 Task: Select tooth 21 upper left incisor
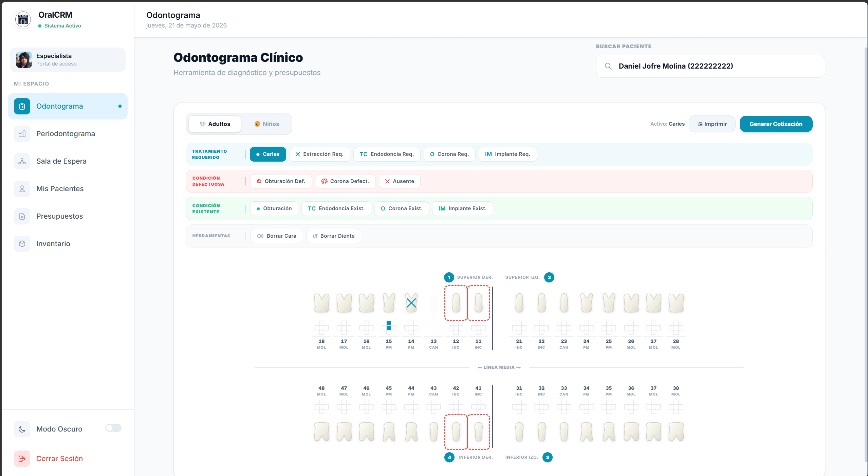coord(519,303)
